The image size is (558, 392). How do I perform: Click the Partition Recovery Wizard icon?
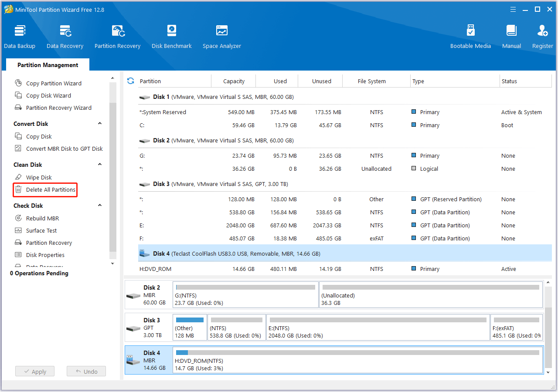[18, 107]
